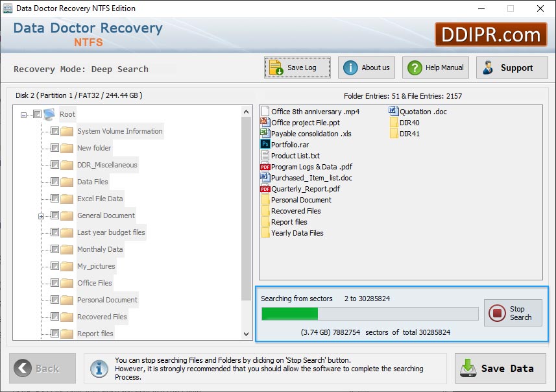
Task: Toggle the Root checkbox
Action: (37, 114)
